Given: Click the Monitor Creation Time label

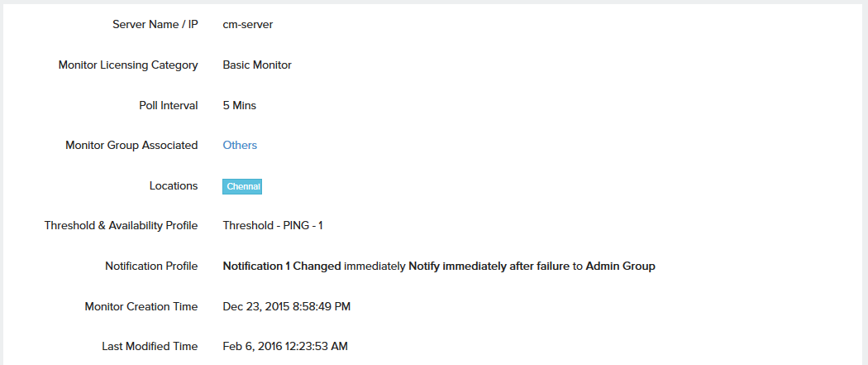Looking at the screenshot, I should (x=141, y=307).
